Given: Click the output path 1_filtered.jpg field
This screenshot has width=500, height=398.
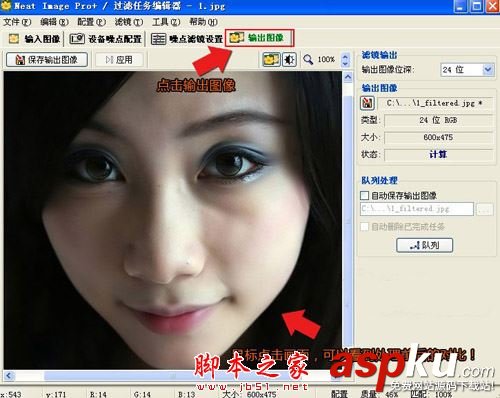Looking at the screenshot, I should (435, 103).
